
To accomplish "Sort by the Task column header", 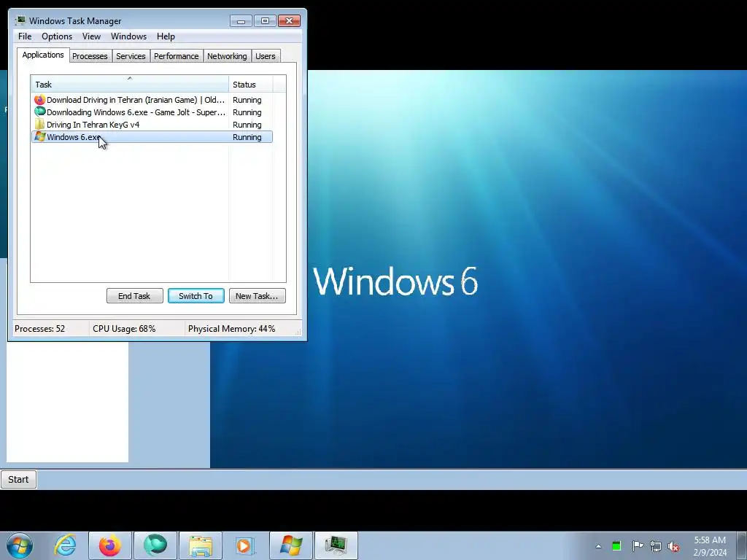I will tap(130, 85).
